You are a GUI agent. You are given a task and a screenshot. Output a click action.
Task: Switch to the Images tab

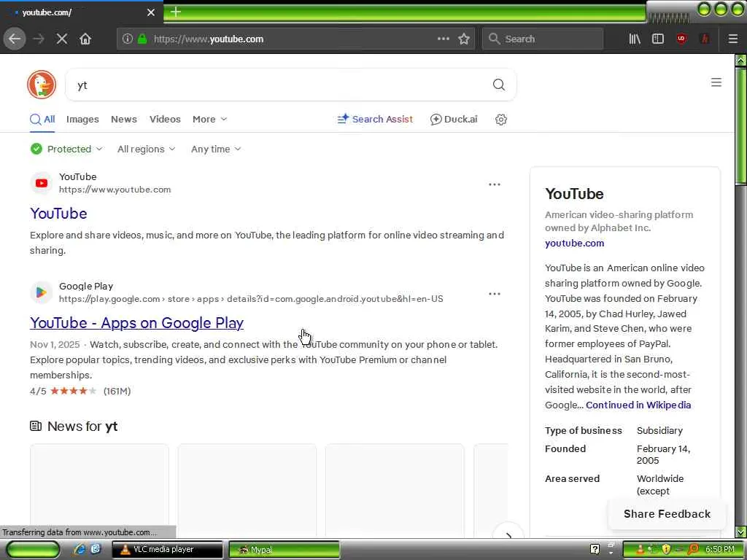tap(82, 120)
